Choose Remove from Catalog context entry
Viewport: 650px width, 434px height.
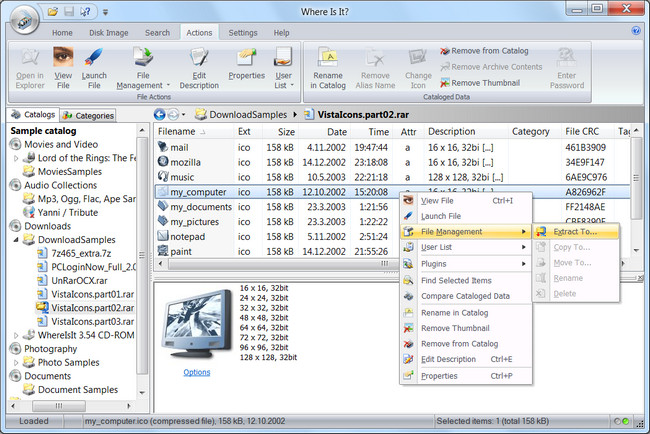click(x=466, y=344)
